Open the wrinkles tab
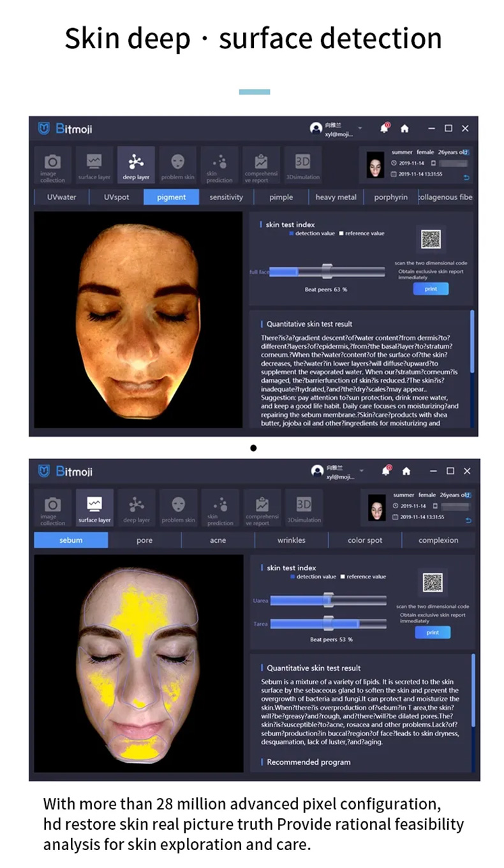Image resolution: width=504 pixels, height=868 pixels. pyautogui.click(x=292, y=540)
